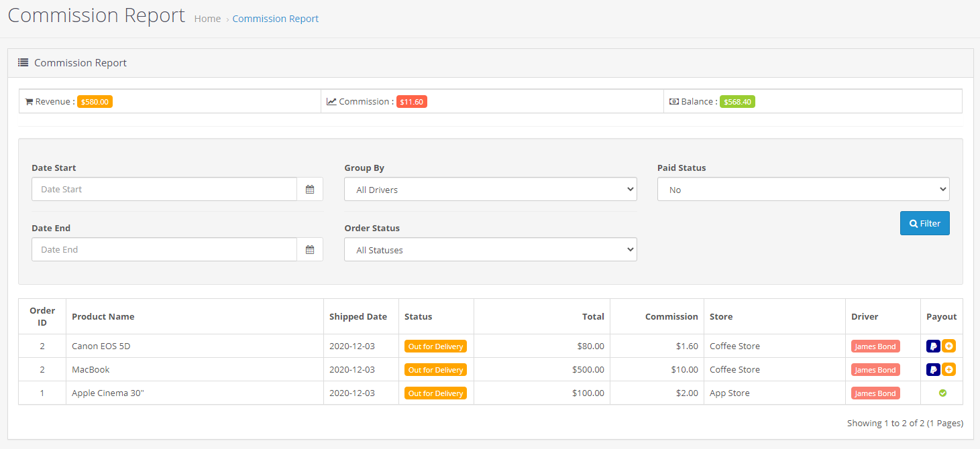Click the orange plus payout icon for MacBook
The image size is (980, 449).
click(948, 370)
